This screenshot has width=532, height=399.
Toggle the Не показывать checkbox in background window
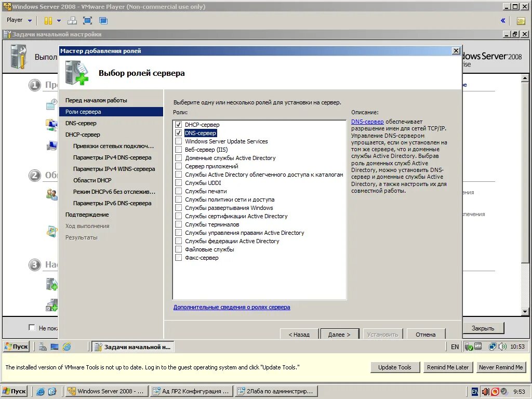(32, 327)
